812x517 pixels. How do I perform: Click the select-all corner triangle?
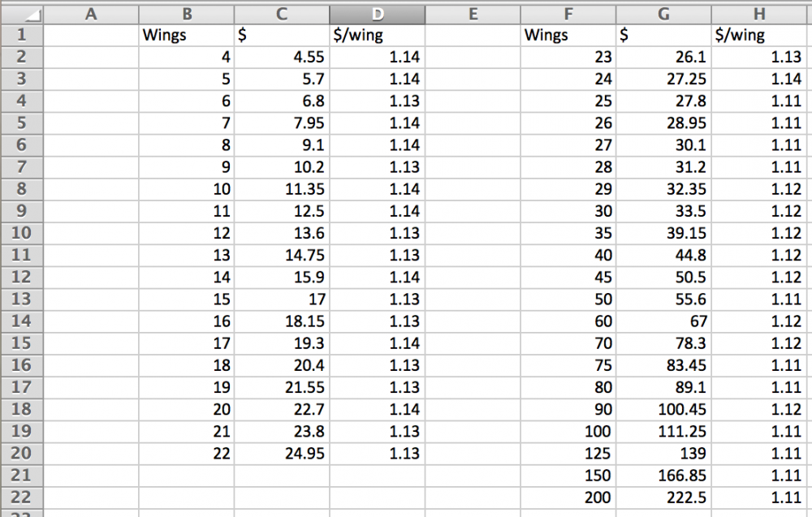22,15
